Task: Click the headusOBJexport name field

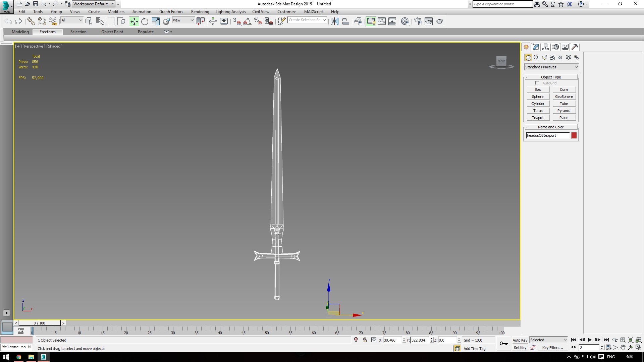Action: tap(548, 135)
